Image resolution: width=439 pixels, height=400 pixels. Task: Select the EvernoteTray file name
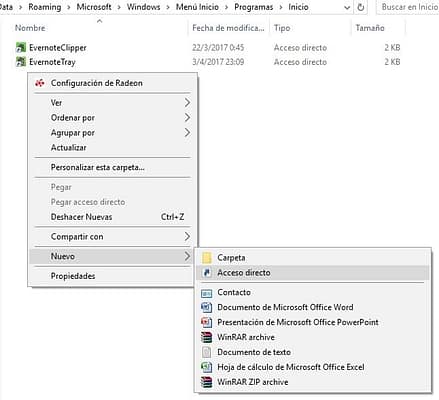point(52,62)
